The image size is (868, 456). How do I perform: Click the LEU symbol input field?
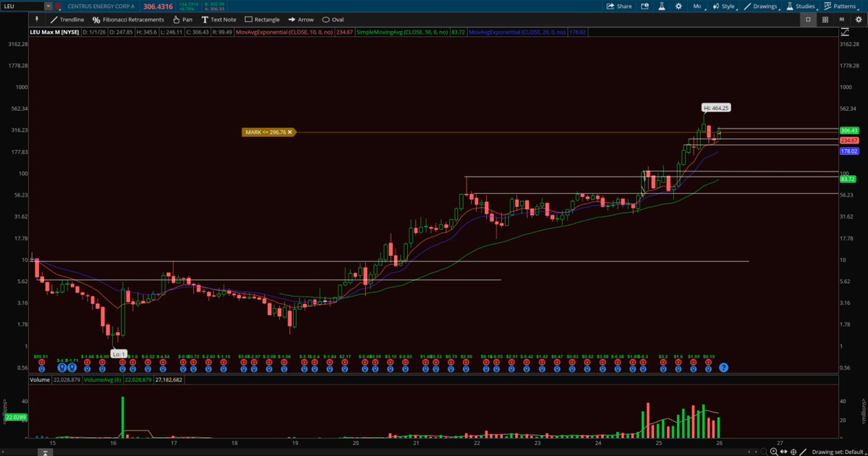[22, 6]
